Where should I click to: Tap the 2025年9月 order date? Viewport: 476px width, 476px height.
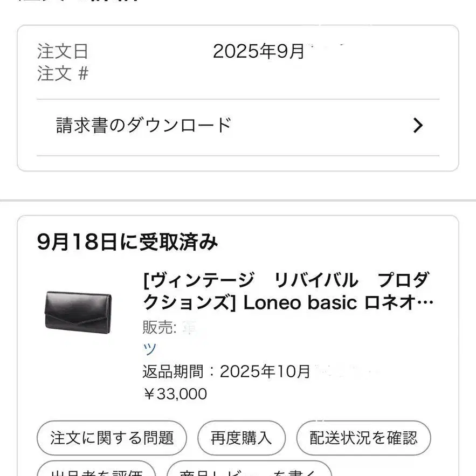click(x=259, y=52)
